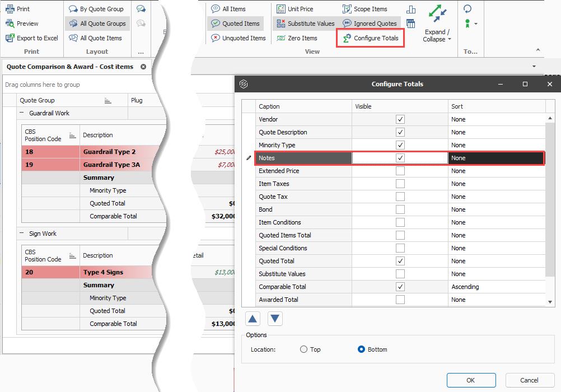
Task: Close the Quote Comparison & Award tab
Action: [143, 67]
